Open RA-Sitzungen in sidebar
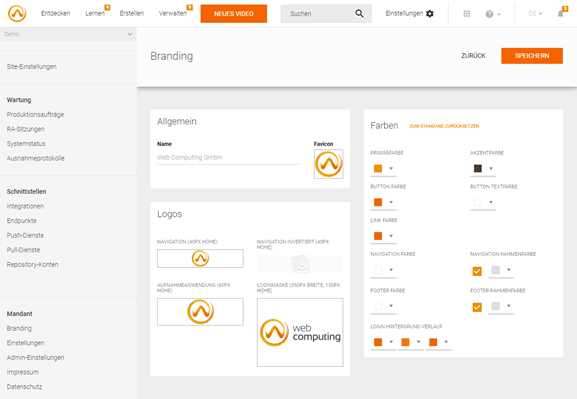This screenshot has height=399, width=577. point(25,129)
